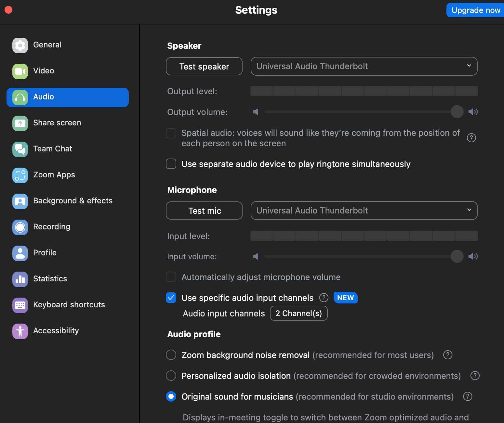Click the Share screen arrow icon

[x=20, y=123]
